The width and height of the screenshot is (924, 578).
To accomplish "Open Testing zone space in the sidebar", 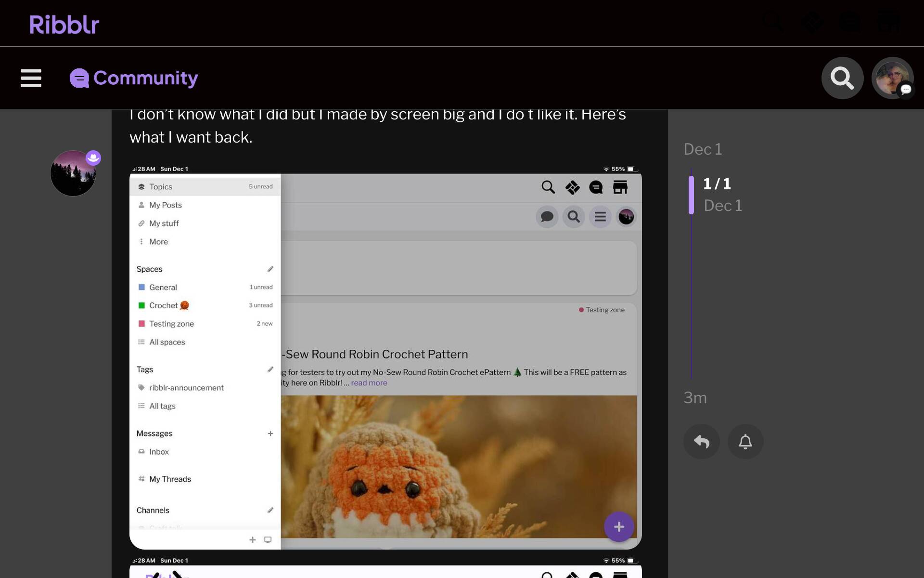I will coord(205,324).
